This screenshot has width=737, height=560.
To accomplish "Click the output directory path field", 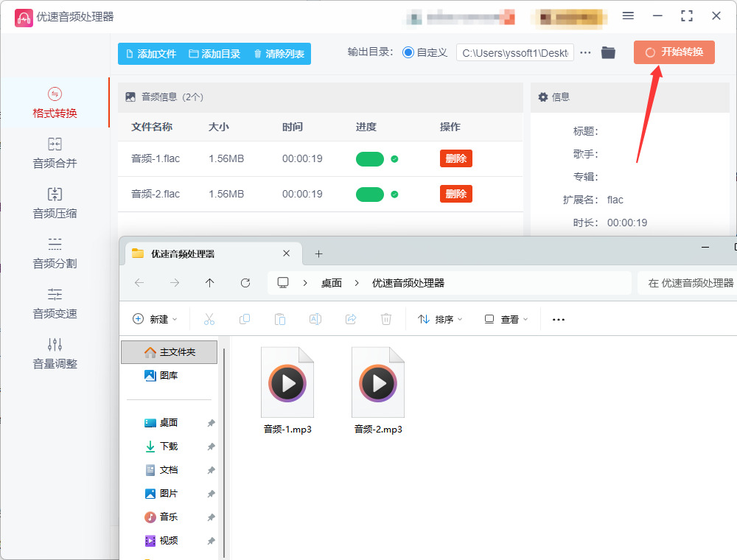I will click(x=515, y=52).
